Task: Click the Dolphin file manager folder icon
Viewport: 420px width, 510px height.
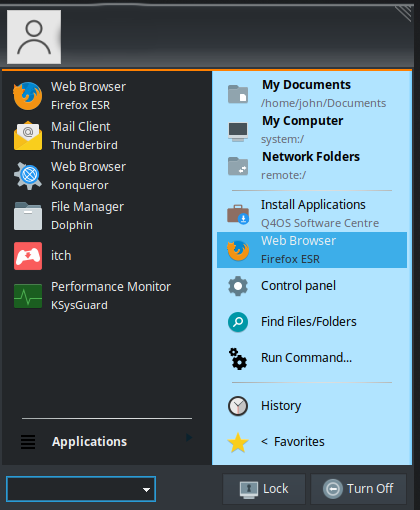Action: click(x=28, y=216)
